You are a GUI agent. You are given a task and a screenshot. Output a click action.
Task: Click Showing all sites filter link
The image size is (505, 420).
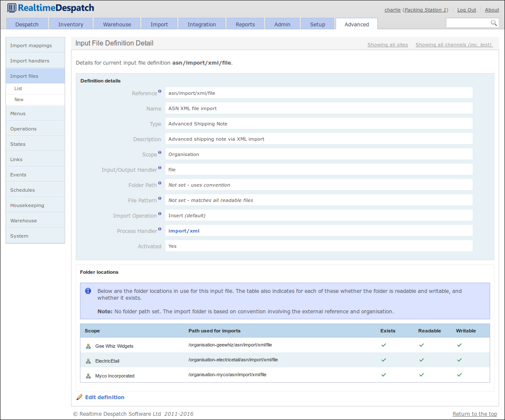388,45
